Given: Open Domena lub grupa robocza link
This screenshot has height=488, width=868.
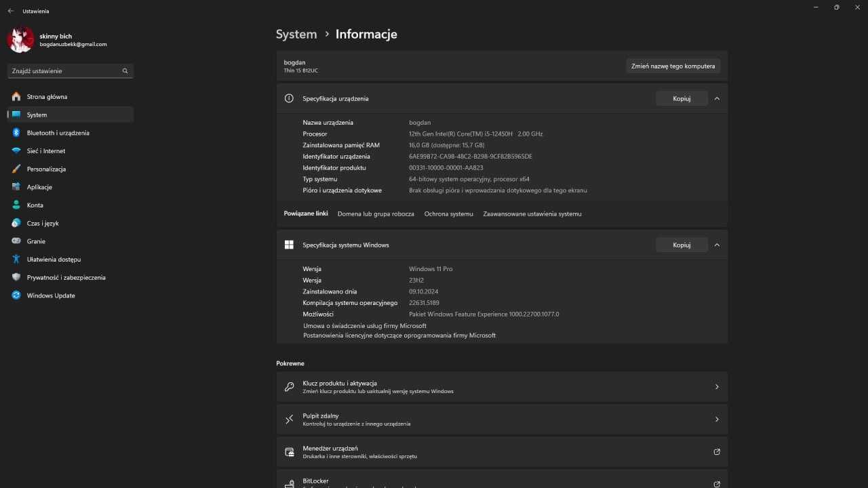Looking at the screenshot, I should click(x=376, y=213).
